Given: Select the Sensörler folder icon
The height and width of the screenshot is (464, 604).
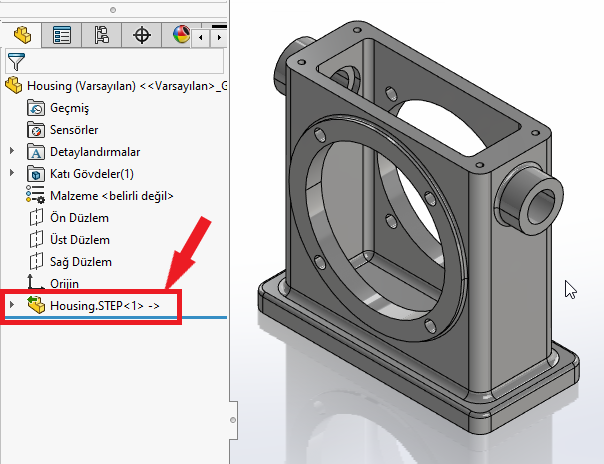Looking at the screenshot, I should coord(35,130).
